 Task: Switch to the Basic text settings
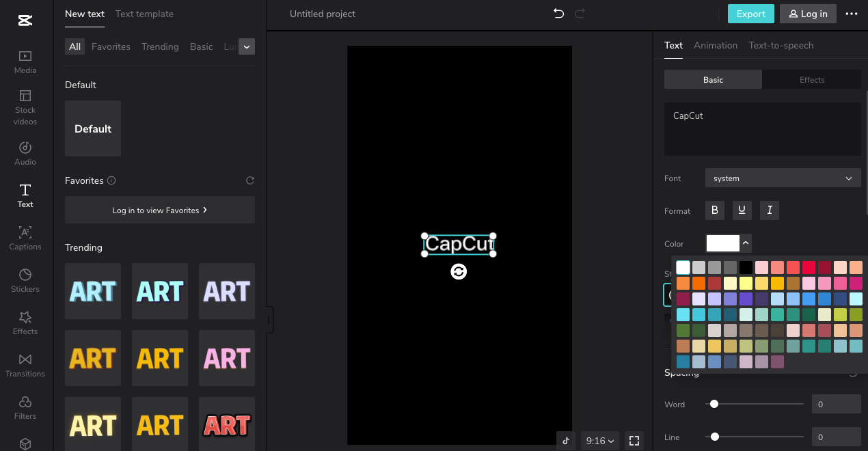click(713, 80)
